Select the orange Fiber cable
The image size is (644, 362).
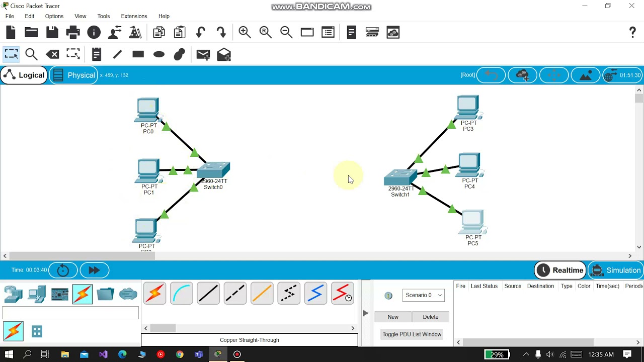262,294
